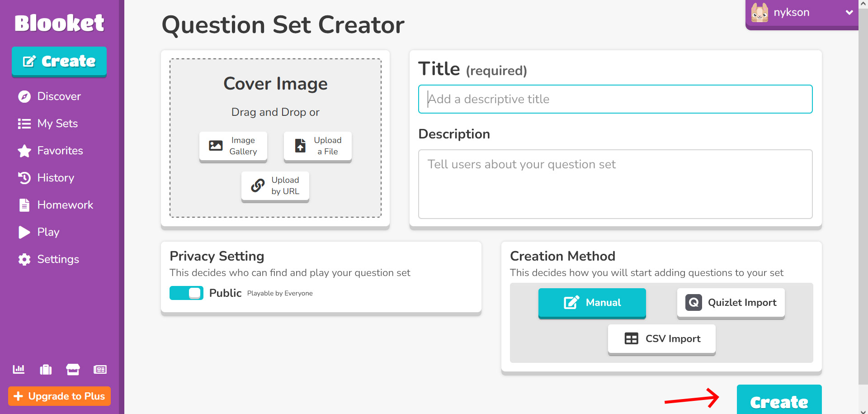The width and height of the screenshot is (868, 414).
Task: Go to Favorites
Action: [x=50, y=151]
